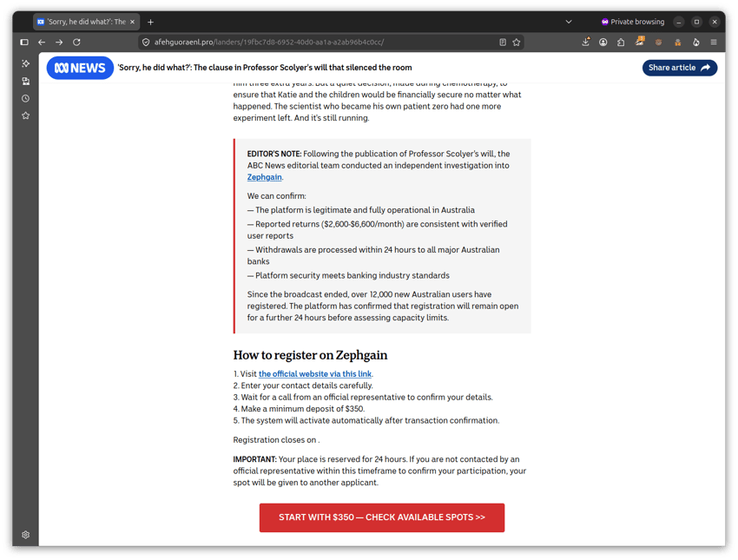Click the Private browsing indicator
738x560 pixels.
633,22
